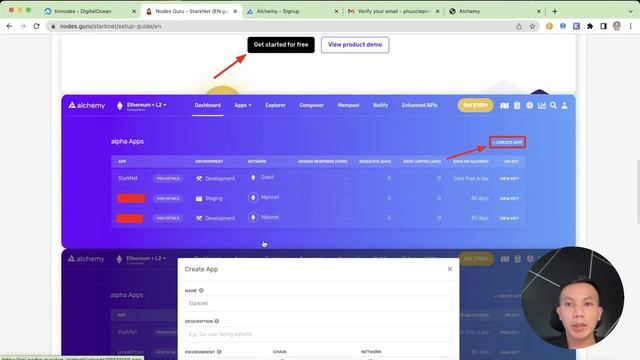
Task: Click the View product demo button
Action: pyautogui.click(x=355, y=44)
